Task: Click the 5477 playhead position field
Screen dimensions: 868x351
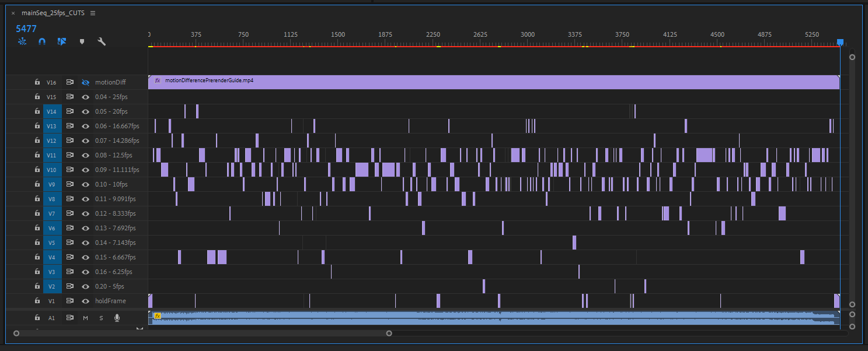Action: (x=26, y=29)
